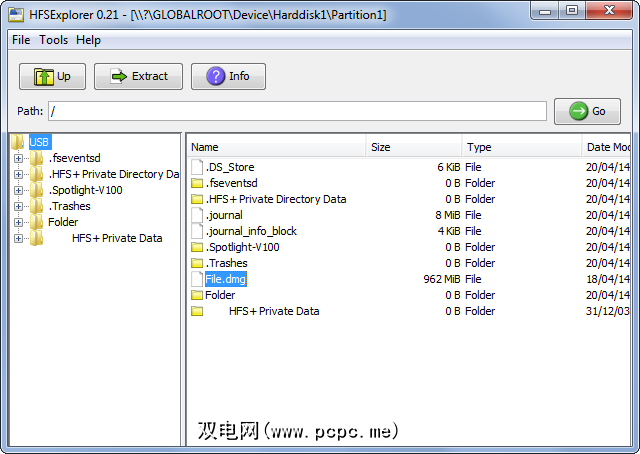The image size is (640, 454).
Task: Select .Spotlight-V100 in the tree panel
Action: [x=85, y=190]
